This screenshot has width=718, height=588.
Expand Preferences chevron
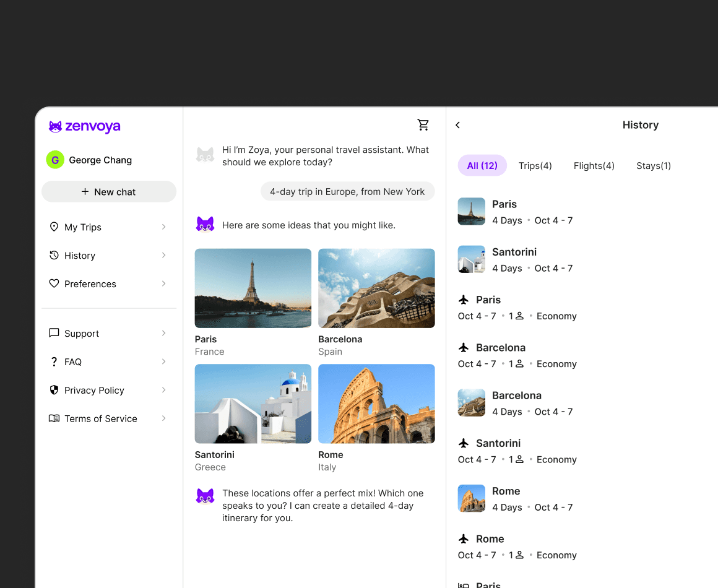[x=164, y=284]
